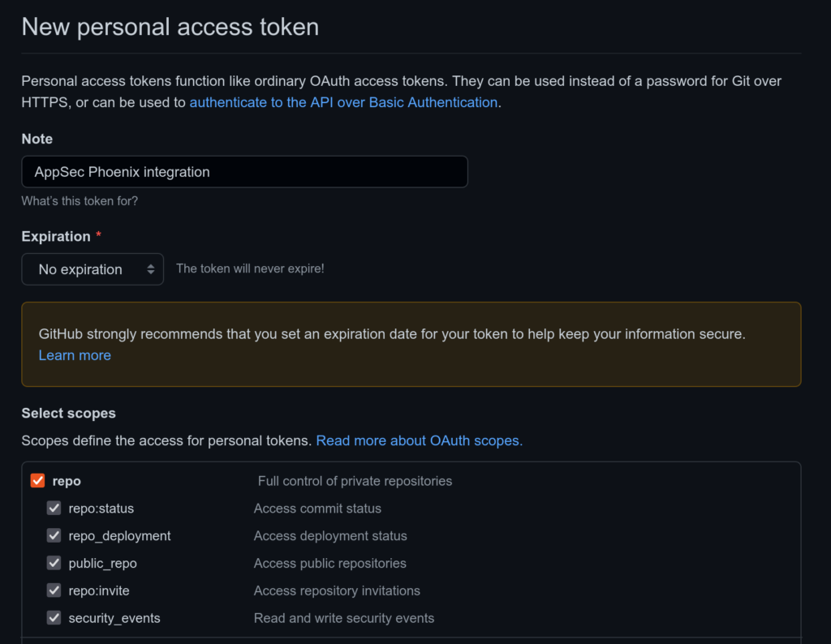Uncheck the repo:status checkbox
Screen dimensions: 831x644
click(54, 508)
